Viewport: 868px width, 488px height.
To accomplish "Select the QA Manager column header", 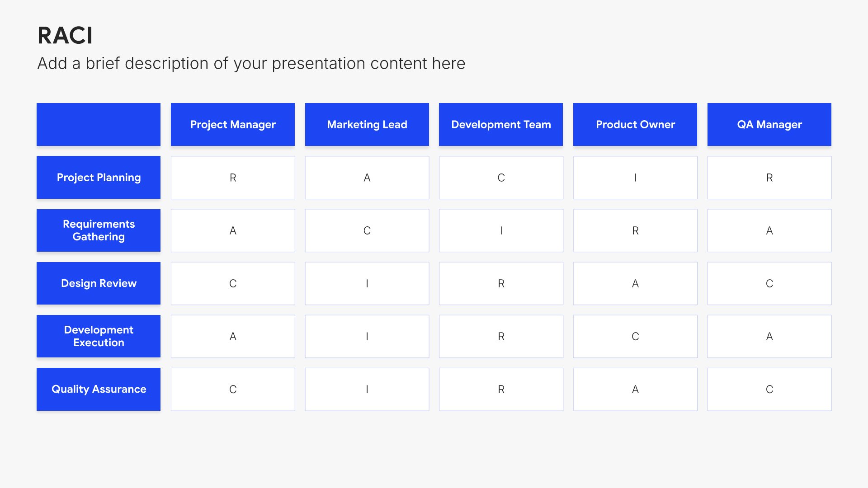I will pyautogui.click(x=769, y=124).
